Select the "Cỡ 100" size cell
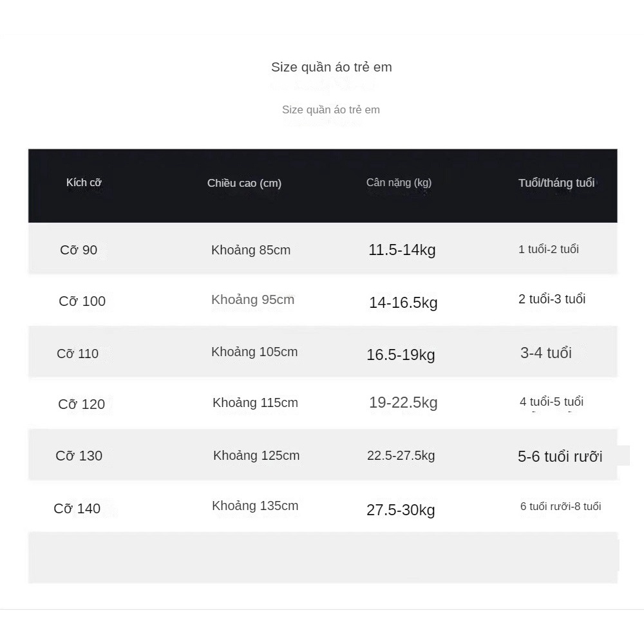This screenshot has width=644, height=644. (82, 301)
